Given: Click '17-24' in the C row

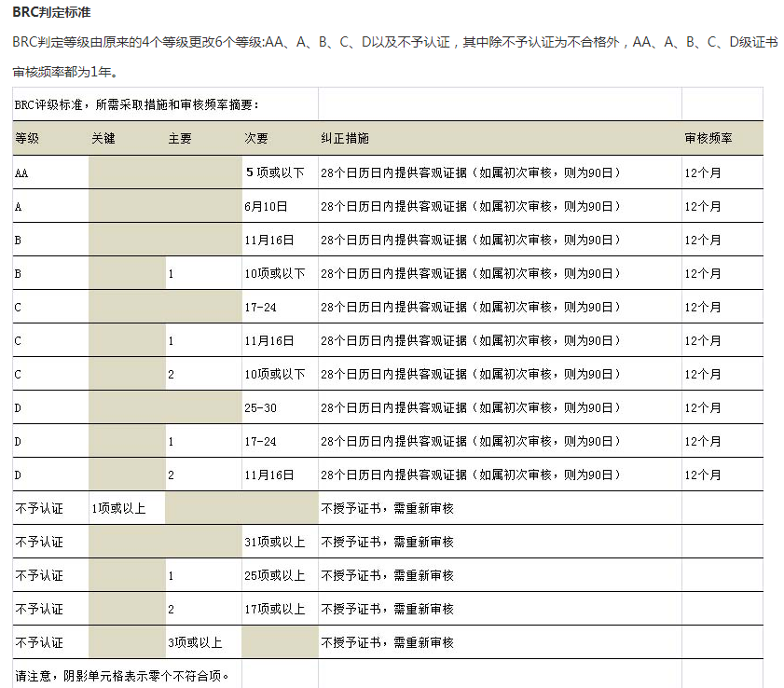Looking at the screenshot, I should tap(260, 307).
